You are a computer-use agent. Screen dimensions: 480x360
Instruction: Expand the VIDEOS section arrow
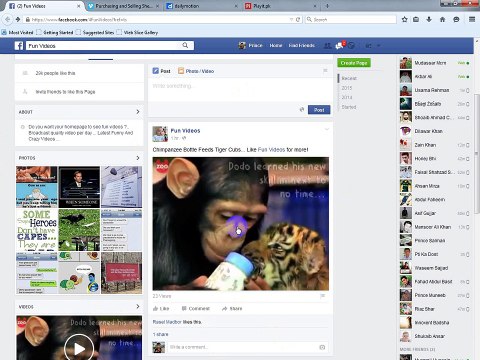point(138,306)
